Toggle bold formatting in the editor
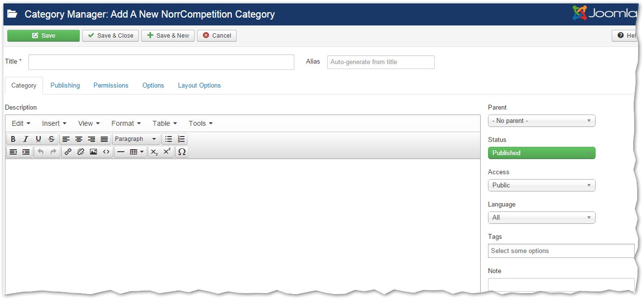Screen dimensions: 644x300 click(x=13, y=139)
